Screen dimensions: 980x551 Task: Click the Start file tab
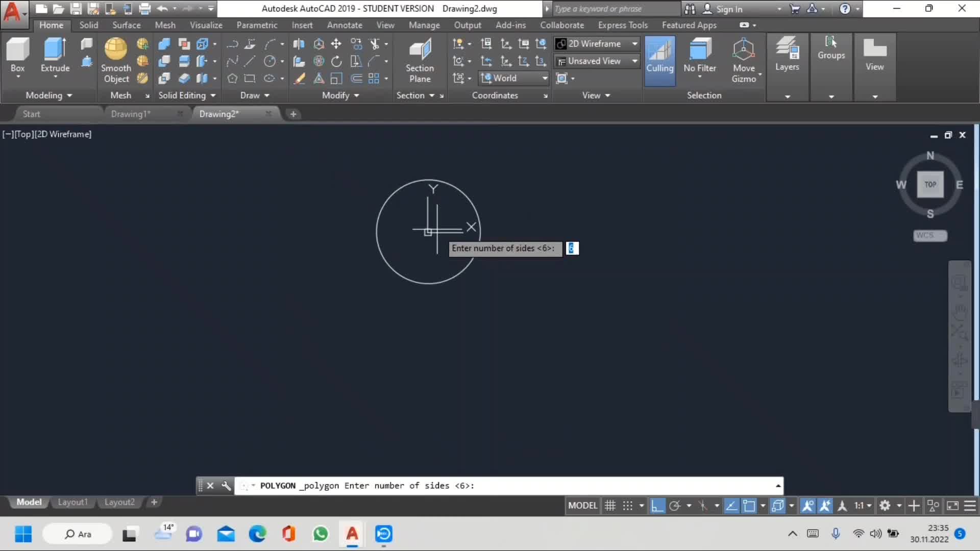[31, 114]
